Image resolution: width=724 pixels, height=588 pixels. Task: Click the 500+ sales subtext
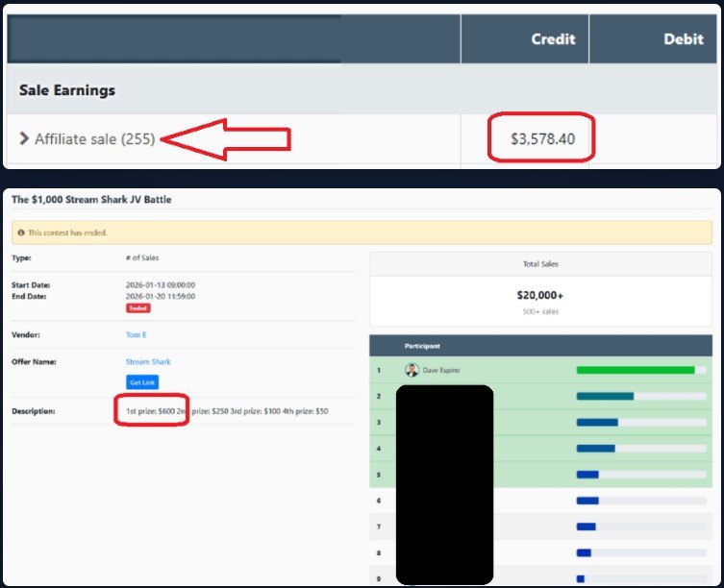click(x=540, y=311)
